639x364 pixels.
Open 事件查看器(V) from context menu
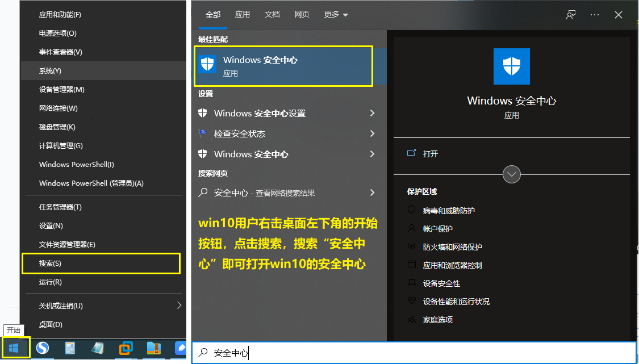tap(103, 52)
